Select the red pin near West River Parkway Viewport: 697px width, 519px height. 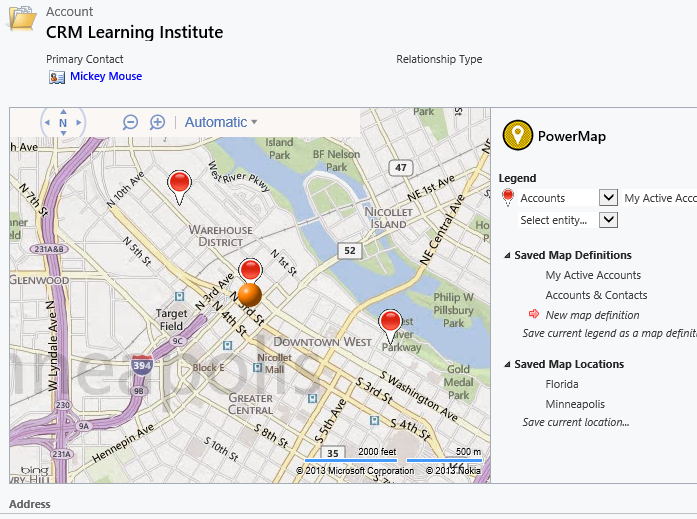(391, 322)
